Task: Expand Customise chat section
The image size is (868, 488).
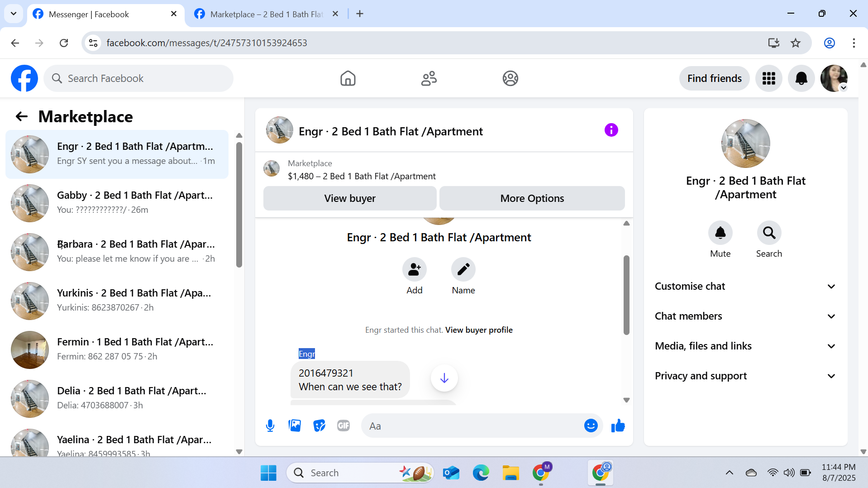Action: click(x=745, y=287)
